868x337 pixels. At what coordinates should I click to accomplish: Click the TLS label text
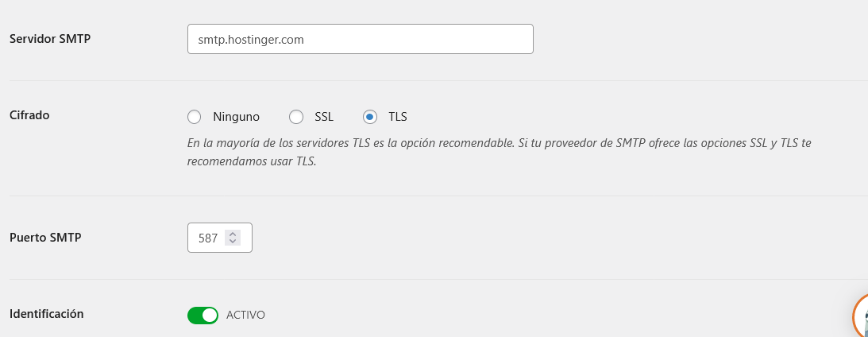point(398,117)
